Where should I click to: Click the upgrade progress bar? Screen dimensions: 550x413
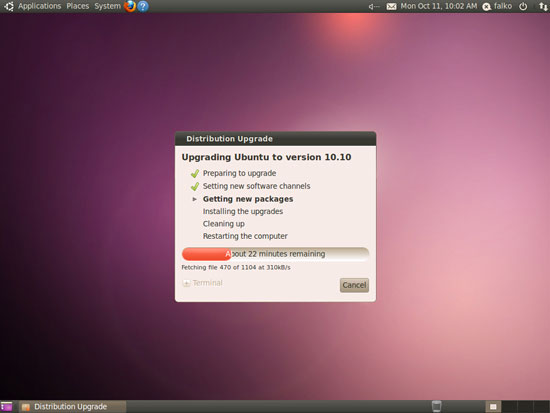[x=275, y=254]
